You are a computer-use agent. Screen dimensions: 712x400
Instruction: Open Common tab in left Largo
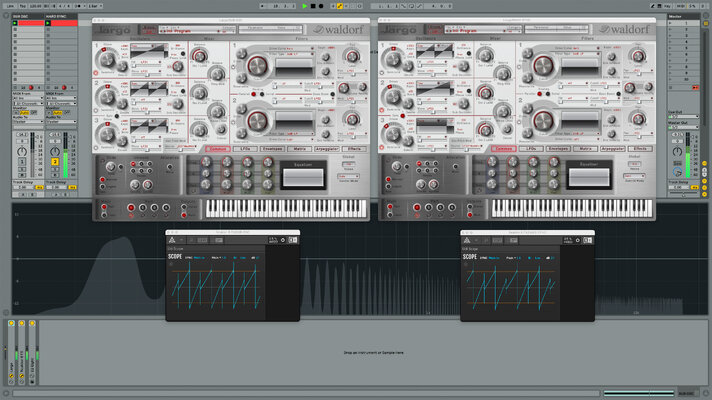tap(218, 149)
